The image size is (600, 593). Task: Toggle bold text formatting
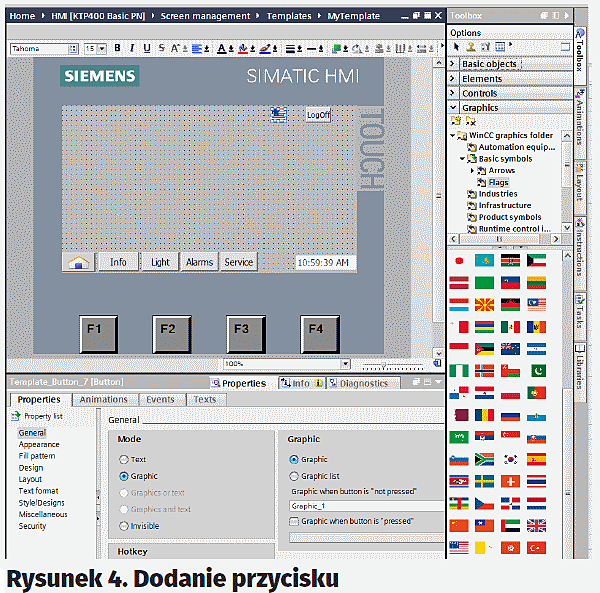click(x=117, y=48)
